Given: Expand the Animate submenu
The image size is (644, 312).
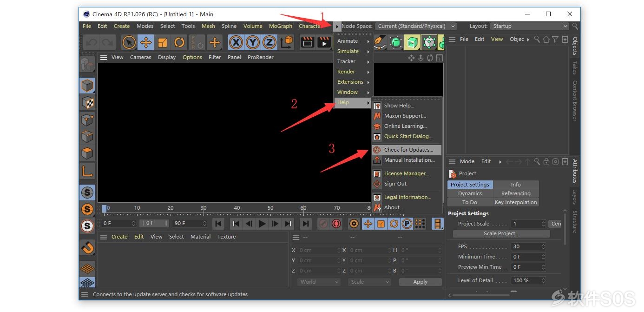Looking at the screenshot, I should click(354, 41).
